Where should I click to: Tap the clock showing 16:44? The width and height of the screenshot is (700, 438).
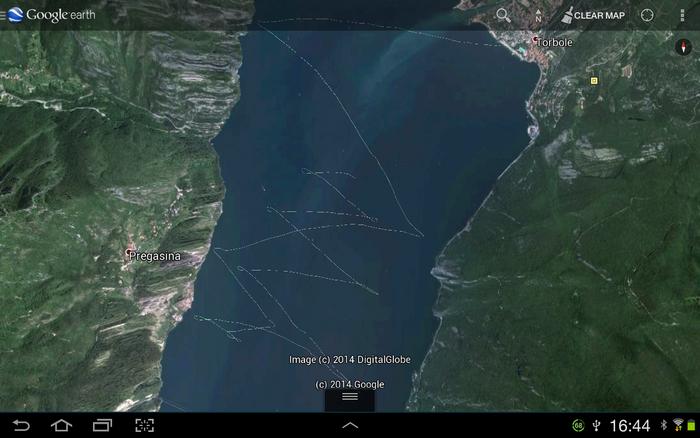pos(630,426)
